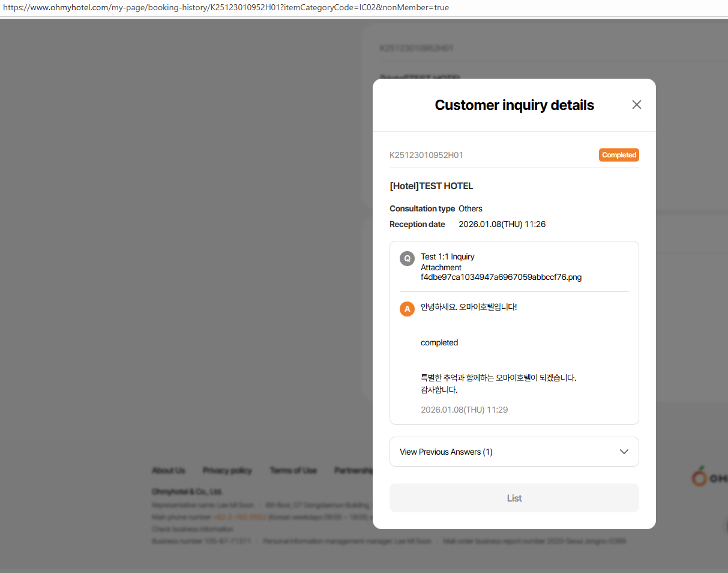Viewport: 728px width, 573px height.
Task: Click the Customer inquiry details heading
Action: point(514,105)
